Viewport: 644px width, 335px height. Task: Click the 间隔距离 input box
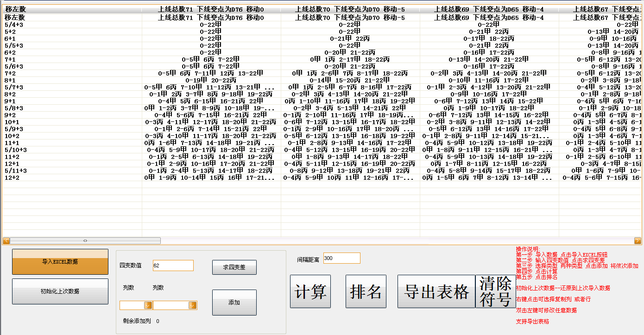(341, 258)
